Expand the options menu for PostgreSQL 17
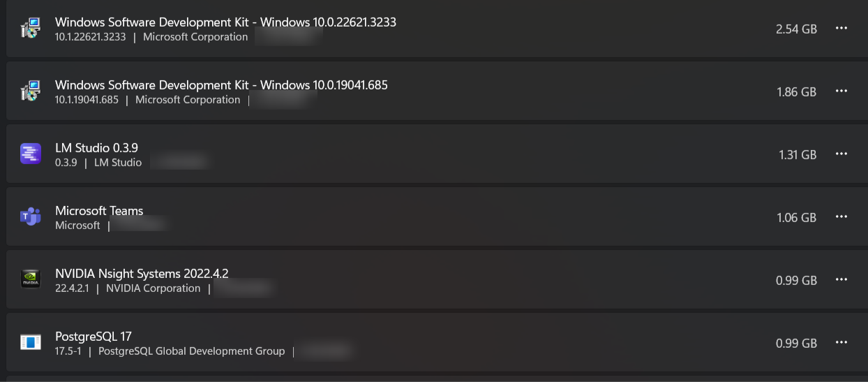The width and height of the screenshot is (868, 382). coord(841,343)
